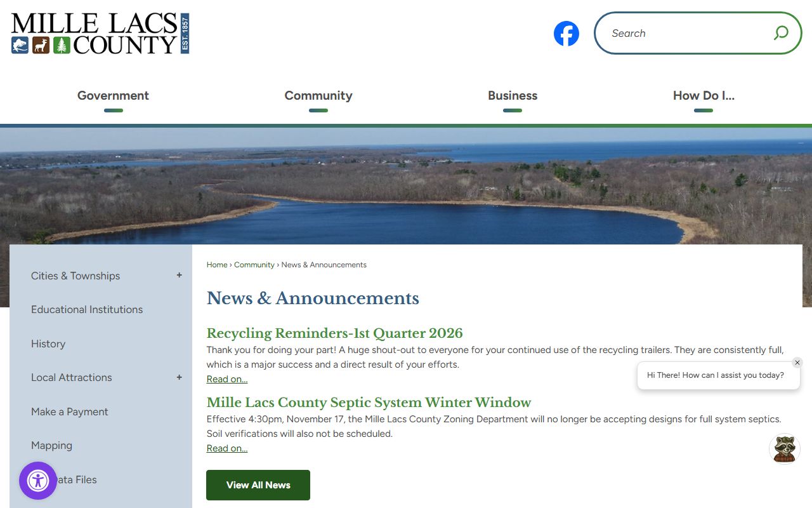
Task: Focus the Search input field
Action: pyautogui.click(x=688, y=33)
